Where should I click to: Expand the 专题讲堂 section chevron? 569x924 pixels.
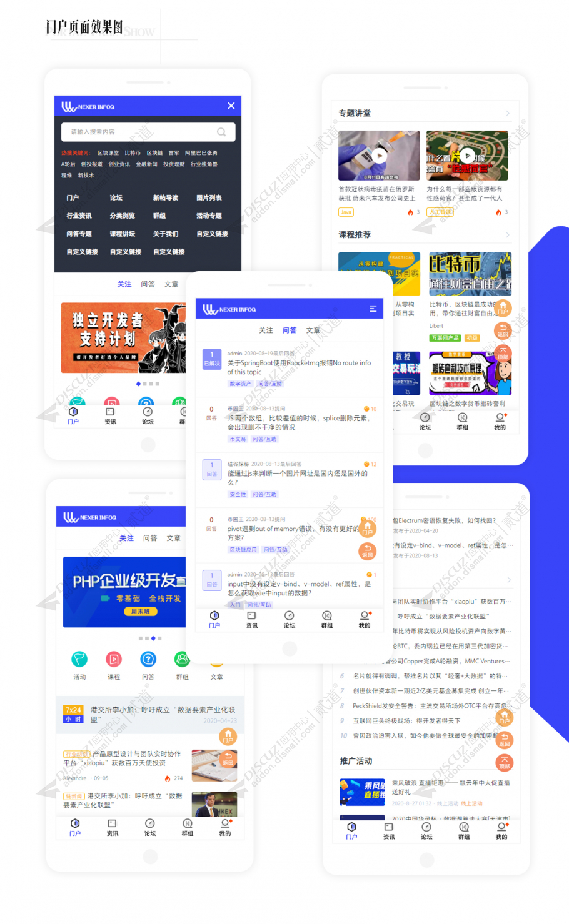[508, 113]
